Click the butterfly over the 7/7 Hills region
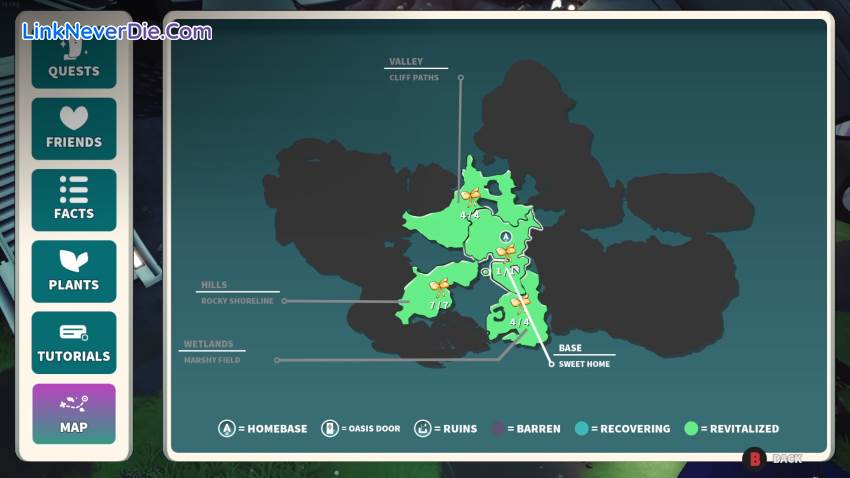The width and height of the screenshot is (850, 478). click(439, 288)
